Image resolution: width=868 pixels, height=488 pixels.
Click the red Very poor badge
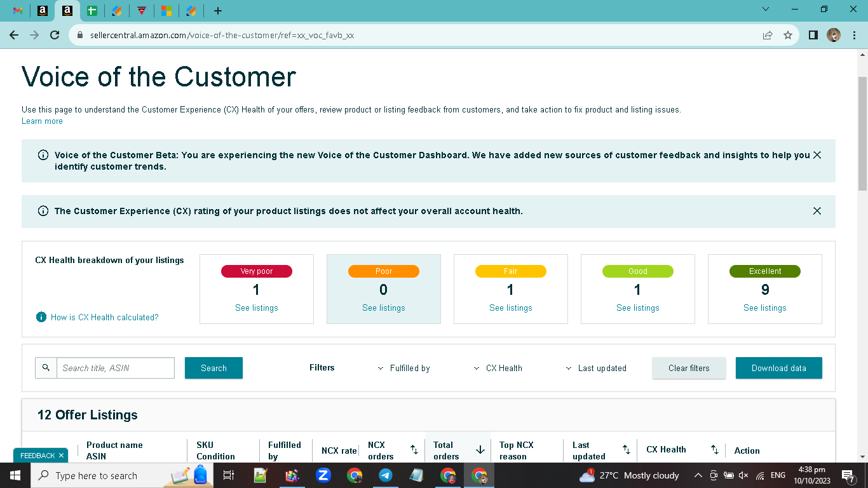[x=257, y=271]
